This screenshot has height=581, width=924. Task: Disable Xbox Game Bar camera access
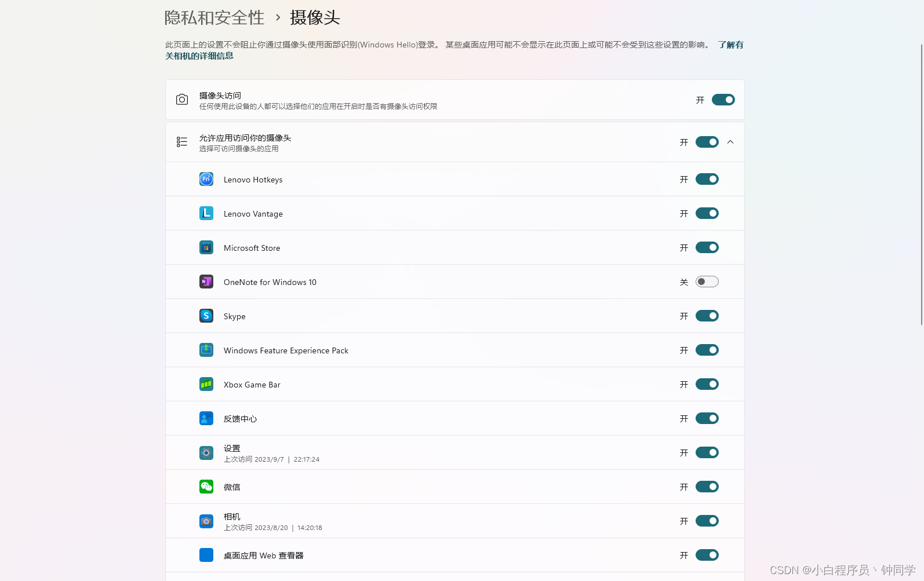click(x=707, y=384)
